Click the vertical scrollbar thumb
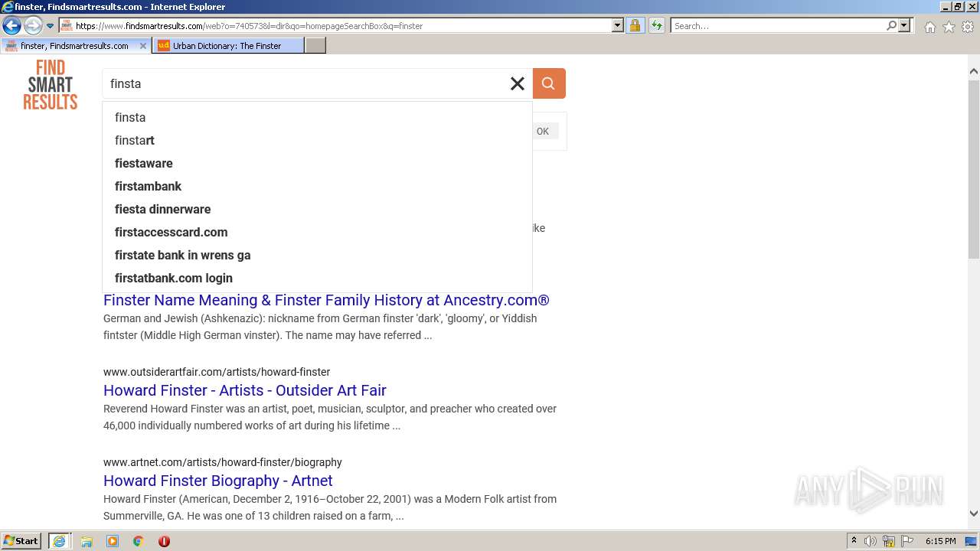Image resolution: width=980 pixels, height=551 pixels. tap(974, 168)
